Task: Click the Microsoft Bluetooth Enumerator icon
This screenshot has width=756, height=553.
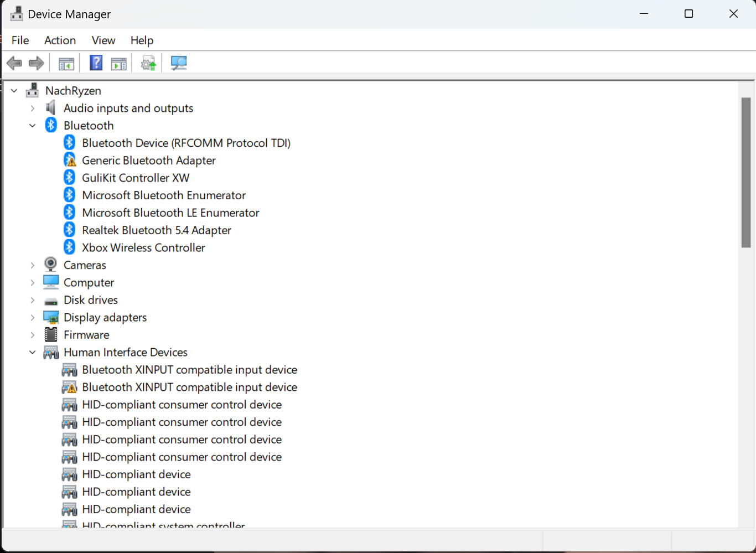Action: click(69, 195)
